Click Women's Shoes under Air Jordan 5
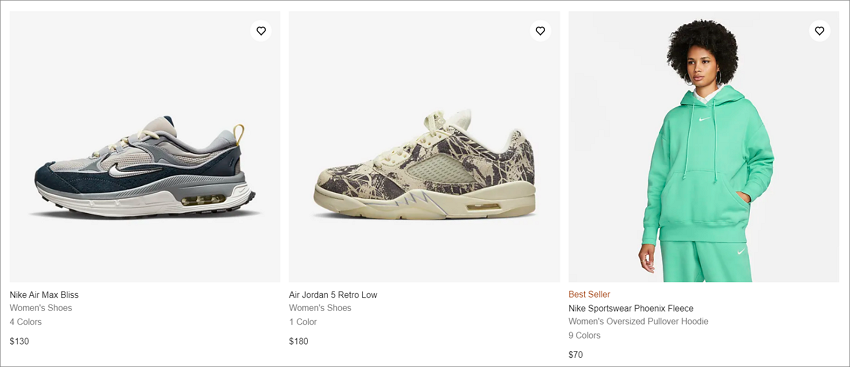Image resolution: width=850 pixels, height=367 pixels. click(x=320, y=308)
